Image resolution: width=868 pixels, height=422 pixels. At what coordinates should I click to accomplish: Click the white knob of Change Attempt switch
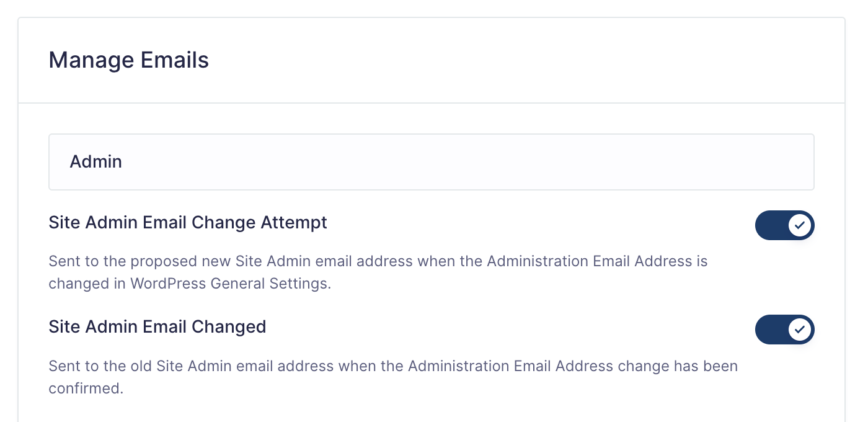[800, 225]
